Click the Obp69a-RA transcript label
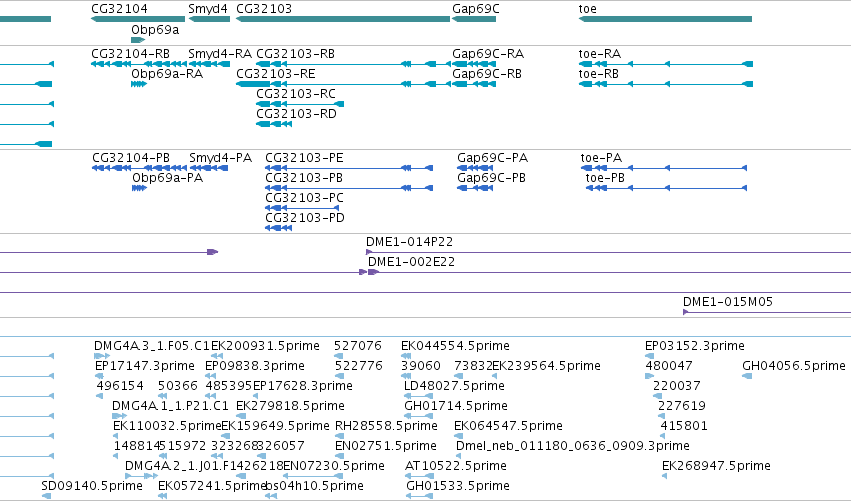Image resolution: width=851 pixels, height=501 pixels. point(167,74)
